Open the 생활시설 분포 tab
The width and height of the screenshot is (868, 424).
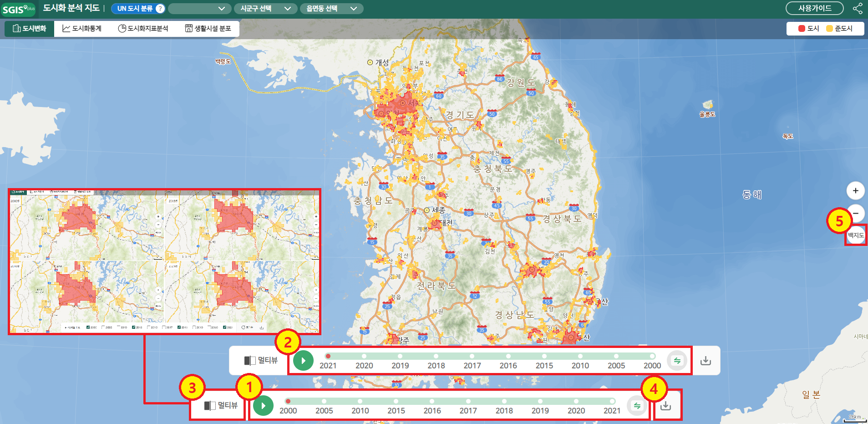[208, 29]
